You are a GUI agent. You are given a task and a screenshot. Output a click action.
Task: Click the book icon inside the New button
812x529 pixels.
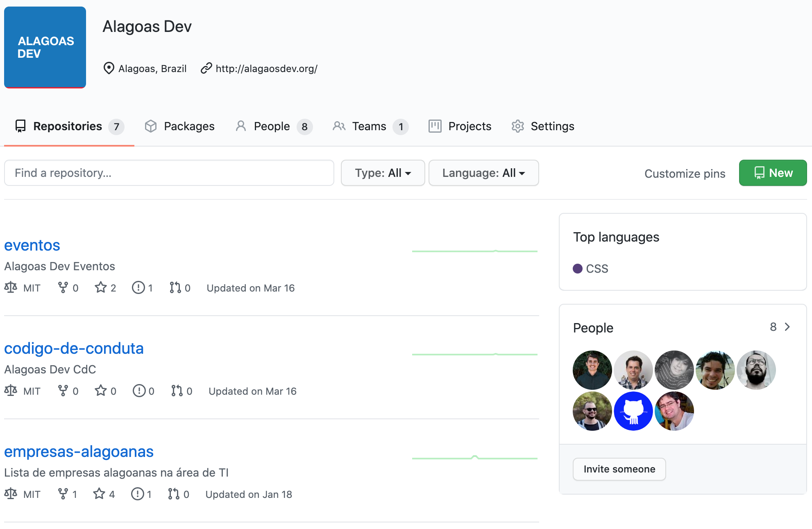tap(759, 173)
